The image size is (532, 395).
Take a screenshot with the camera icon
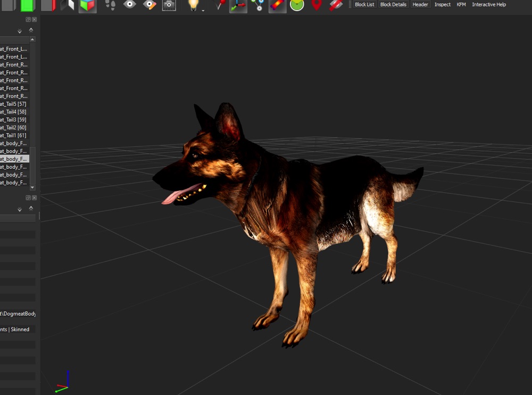pos(169,5)
